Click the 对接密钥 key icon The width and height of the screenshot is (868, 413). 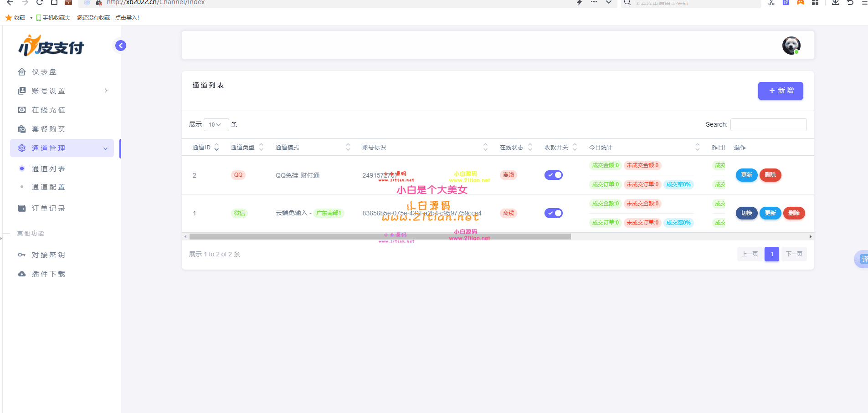21,255
